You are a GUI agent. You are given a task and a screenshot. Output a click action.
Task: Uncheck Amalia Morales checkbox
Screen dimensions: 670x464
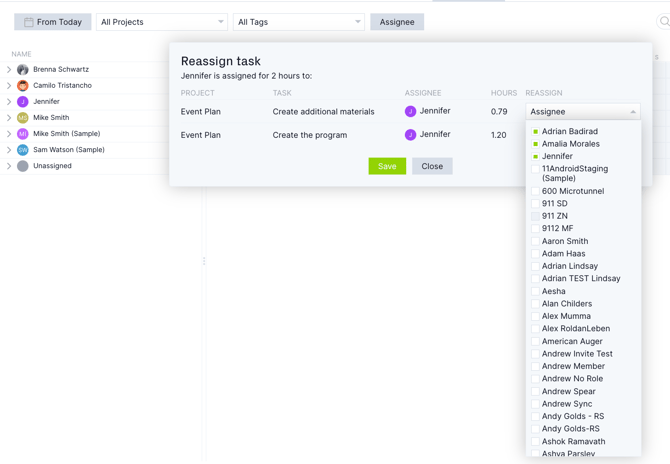pos(535,144)
